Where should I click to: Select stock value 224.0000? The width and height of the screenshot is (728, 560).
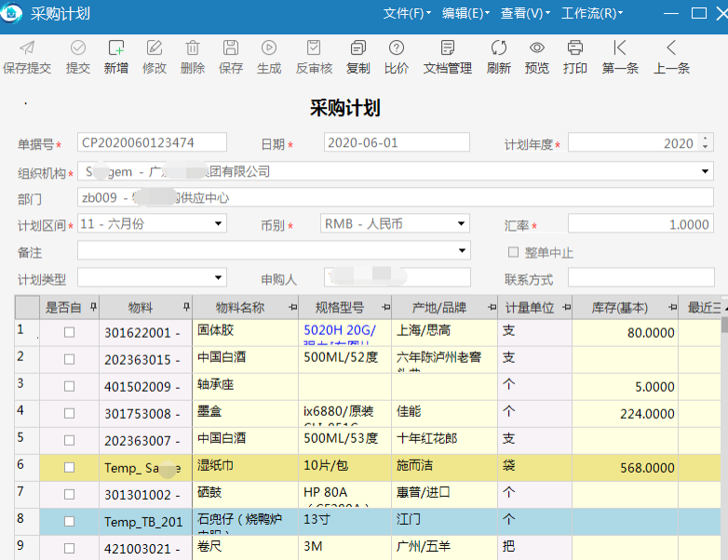(x=625, y=413)
